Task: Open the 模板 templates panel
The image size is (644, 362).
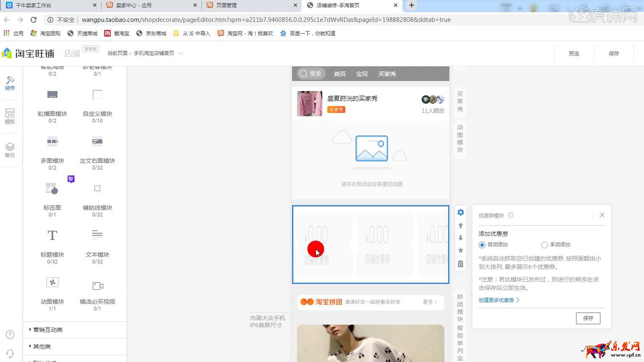Action: coord(10,116)
